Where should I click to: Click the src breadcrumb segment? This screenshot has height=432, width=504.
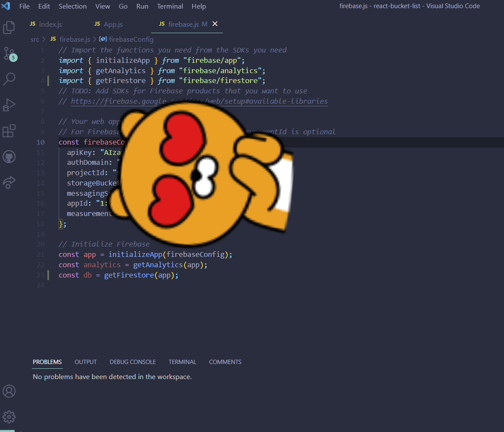35,40
